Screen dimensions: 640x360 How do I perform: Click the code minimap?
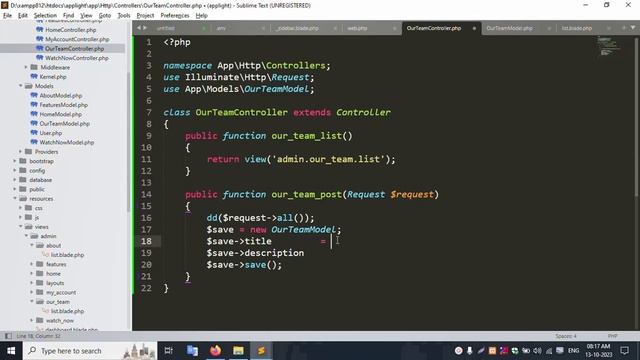click(x=609, y=46)
